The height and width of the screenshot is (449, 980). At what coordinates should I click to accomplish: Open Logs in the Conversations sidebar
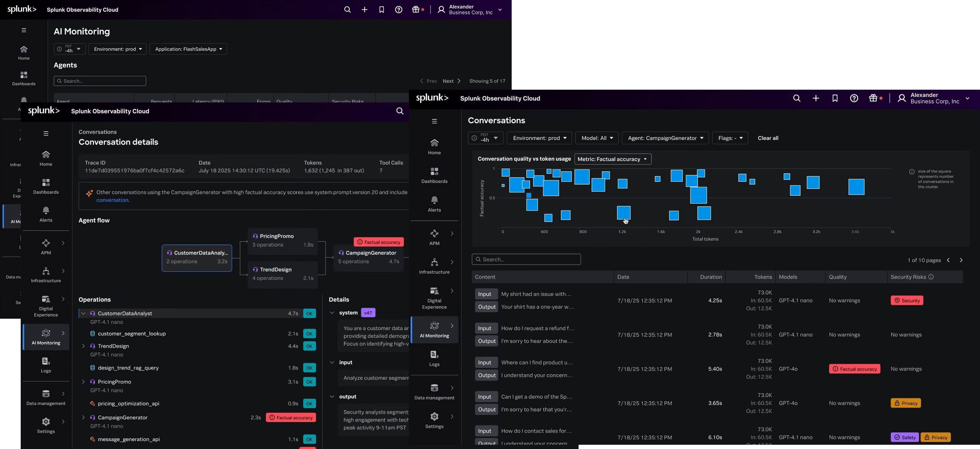[x=434, y=358]
